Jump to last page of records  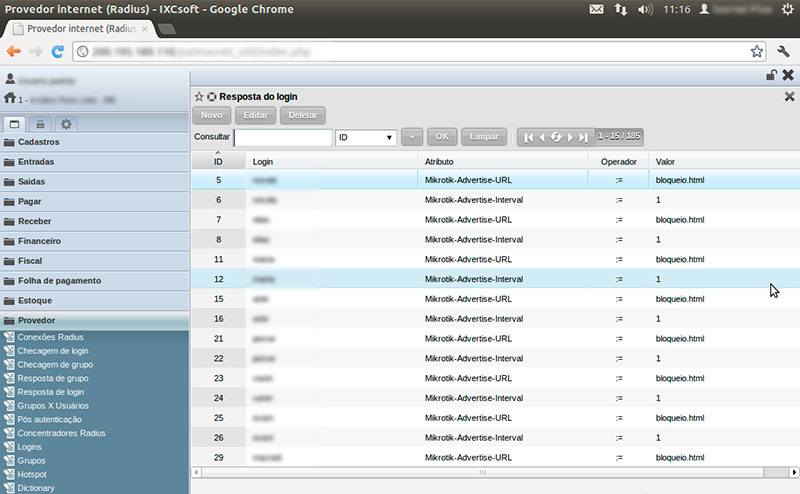(x=584, y=137)
